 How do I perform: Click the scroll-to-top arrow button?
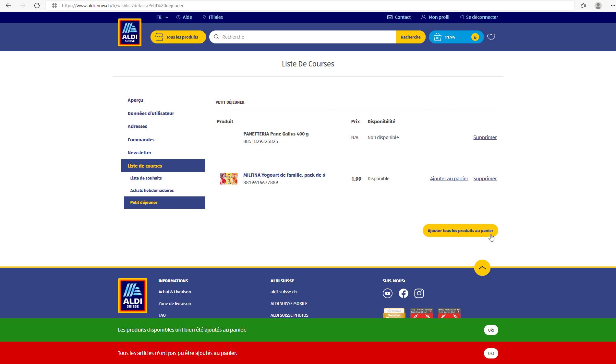482,268
